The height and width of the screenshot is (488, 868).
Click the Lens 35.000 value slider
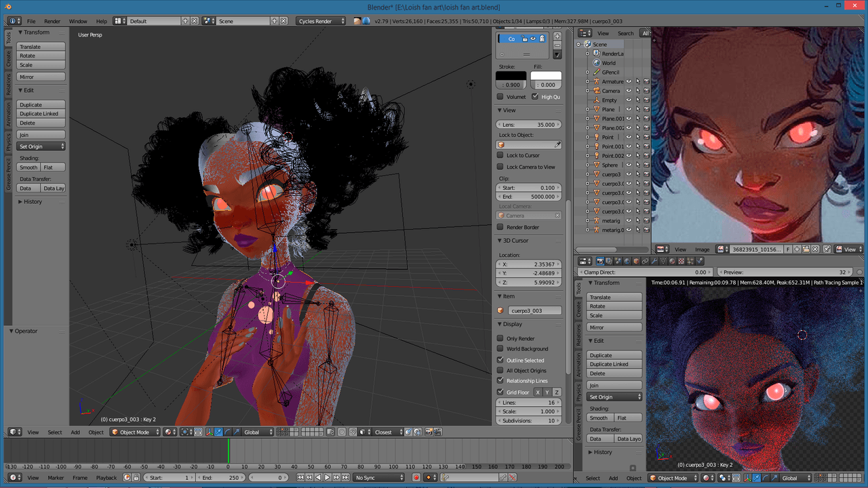coord(529,125)
